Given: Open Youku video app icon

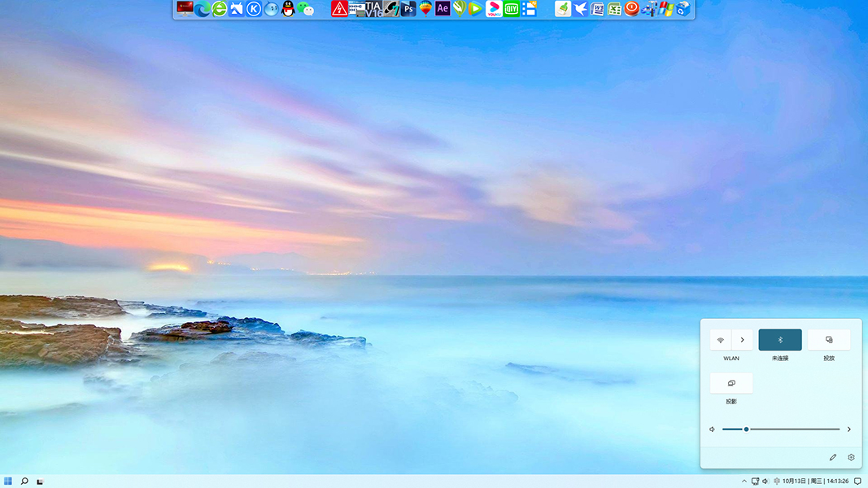Looking at the screenshot, I should pos(493,9).
